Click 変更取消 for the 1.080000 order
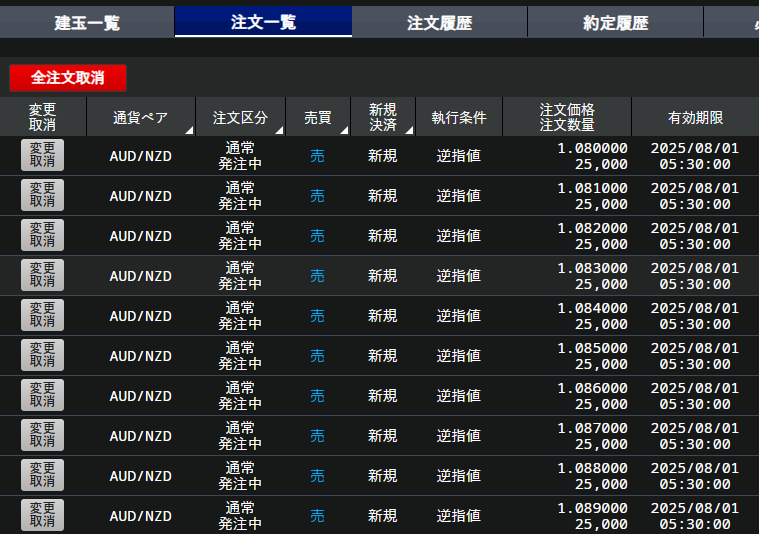This screenshot has height=534, width=759. coord(42,155)
